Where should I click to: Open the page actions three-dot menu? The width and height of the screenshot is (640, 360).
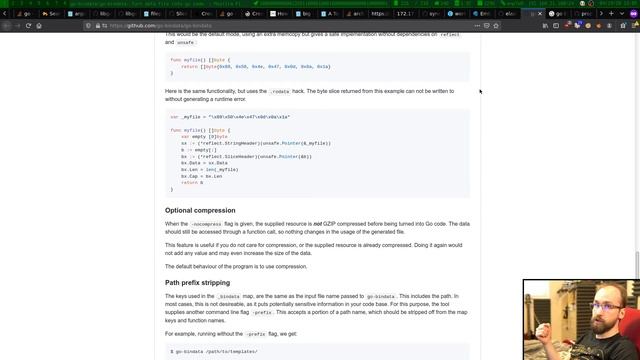[x=477, y=26]
